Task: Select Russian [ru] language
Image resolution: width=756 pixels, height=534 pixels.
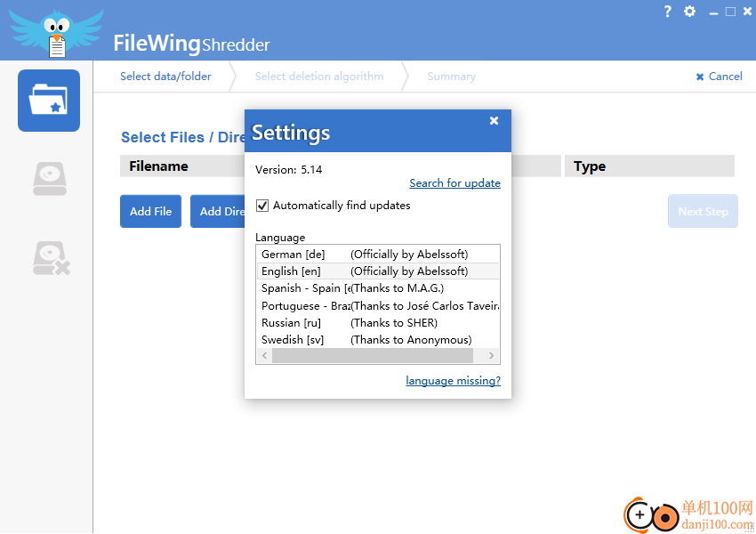Action: [378, 323]
